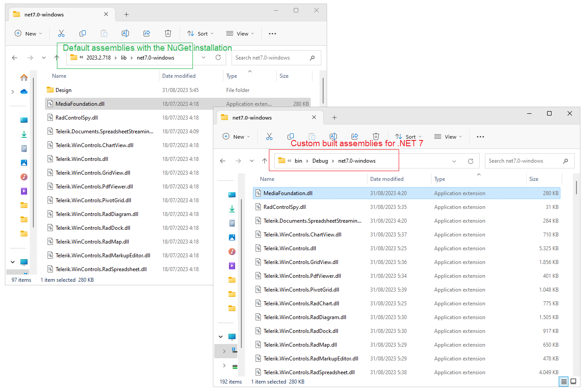Select Telerik.WinControls.RadMap.dll in NuGet lib window
The height and width of the screenshot is (392, 584).
(129, 242)
